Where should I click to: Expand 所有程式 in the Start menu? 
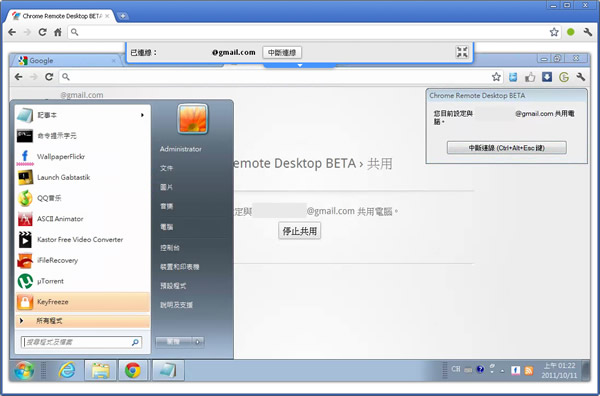83,321
